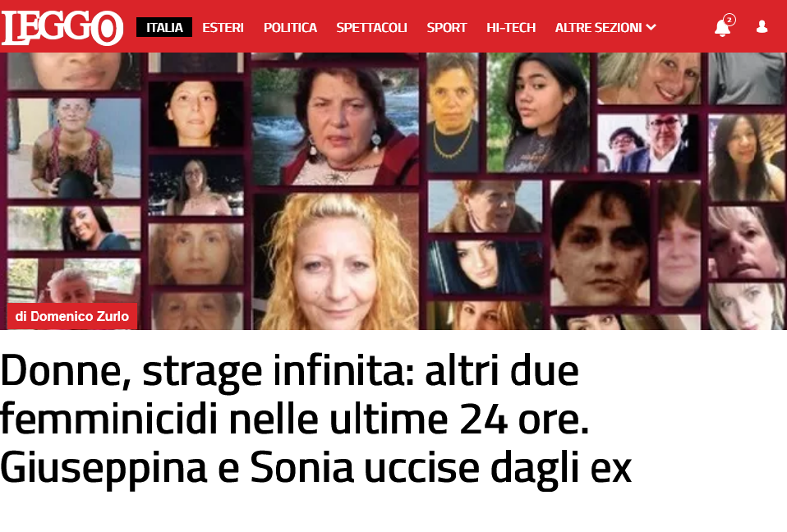The image size is (787, 532).
Task: Click the long-black-haired girl in the grey t-shirt
Action: point(537,112)
